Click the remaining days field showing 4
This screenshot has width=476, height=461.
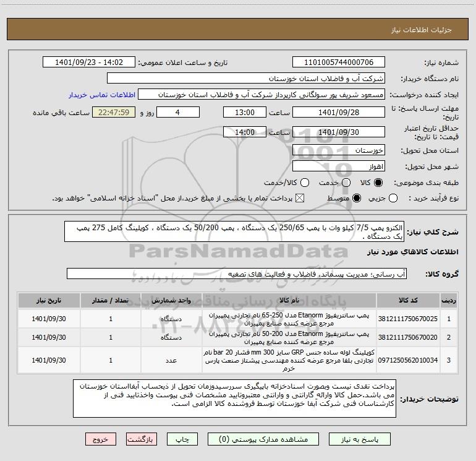click(178, 112)
